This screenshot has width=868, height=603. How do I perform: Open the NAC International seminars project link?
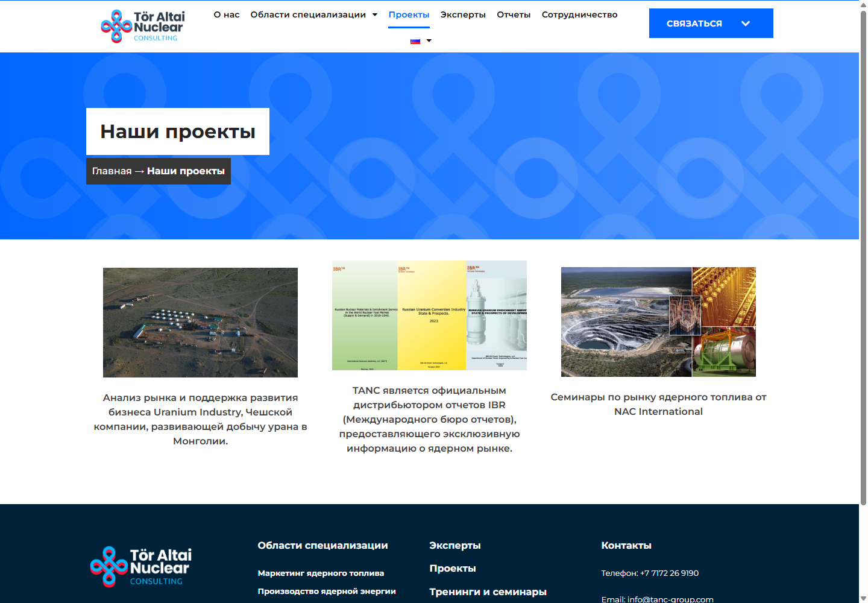click(x=658, y=405)
